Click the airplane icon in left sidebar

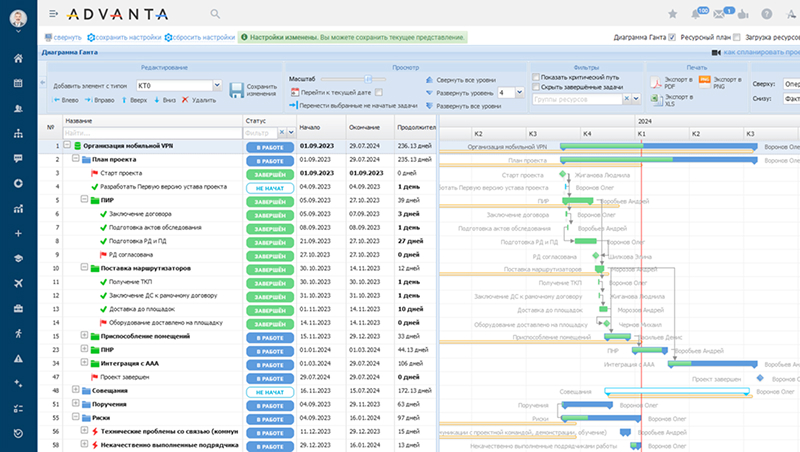click(19, 283)
